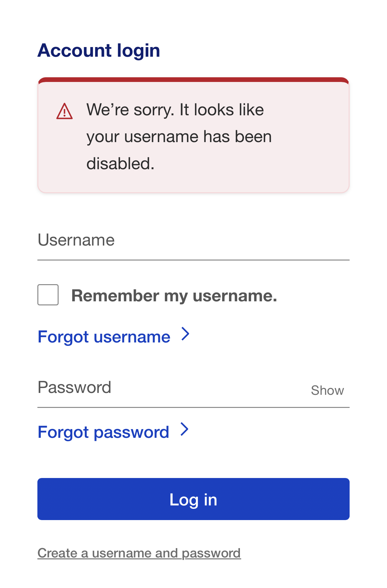Check the Remember my username checkbox
Viewport: 387px width, 588px height.
48,295
